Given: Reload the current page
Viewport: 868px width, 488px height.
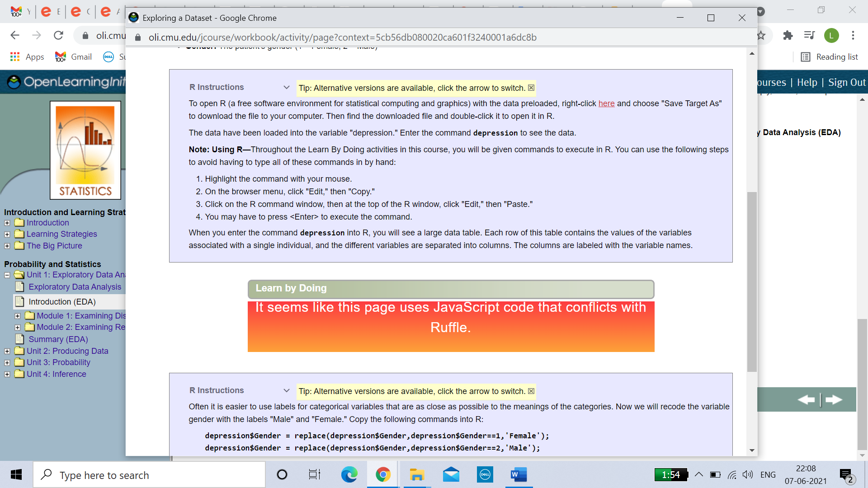Looking at the screenshot, I should (58, 35).
